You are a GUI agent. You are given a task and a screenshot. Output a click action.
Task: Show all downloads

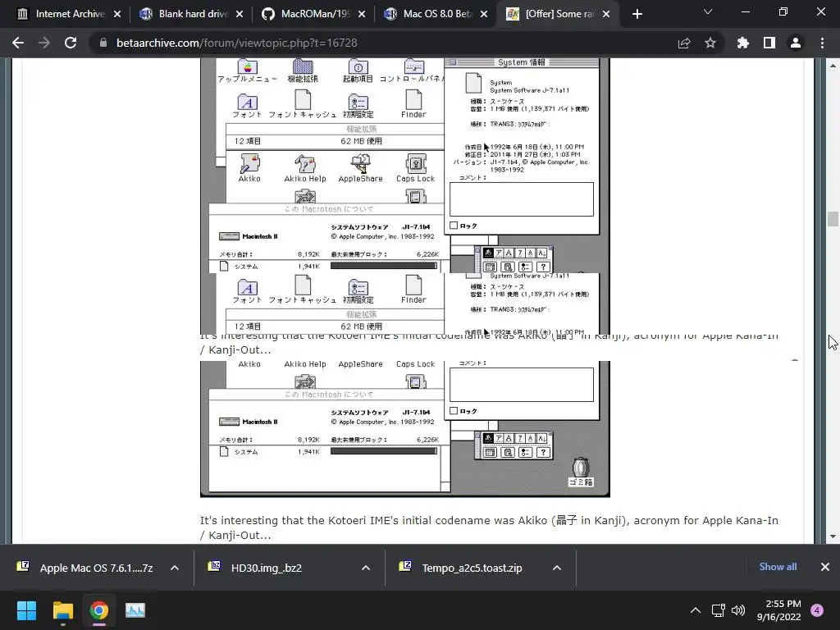tap(778, 567)
